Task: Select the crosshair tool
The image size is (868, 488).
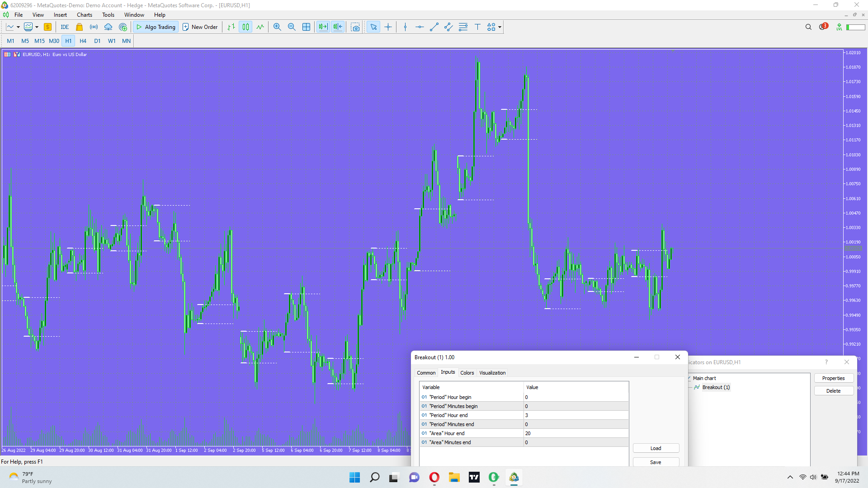Action: click(388, 27)
